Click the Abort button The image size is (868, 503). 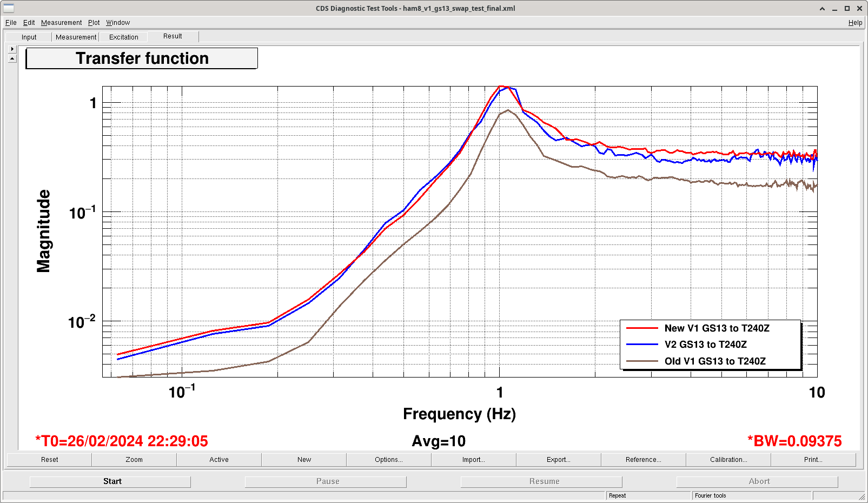[x=757, y=481]
